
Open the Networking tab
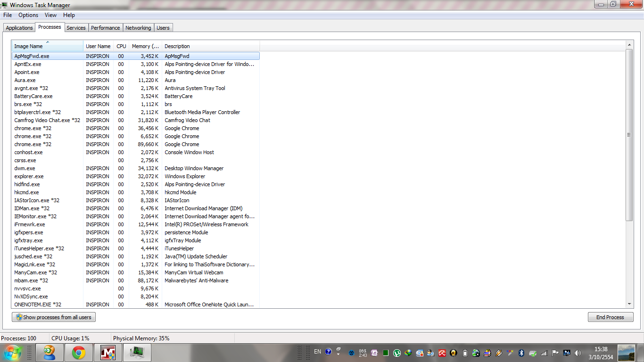point(138,28)
